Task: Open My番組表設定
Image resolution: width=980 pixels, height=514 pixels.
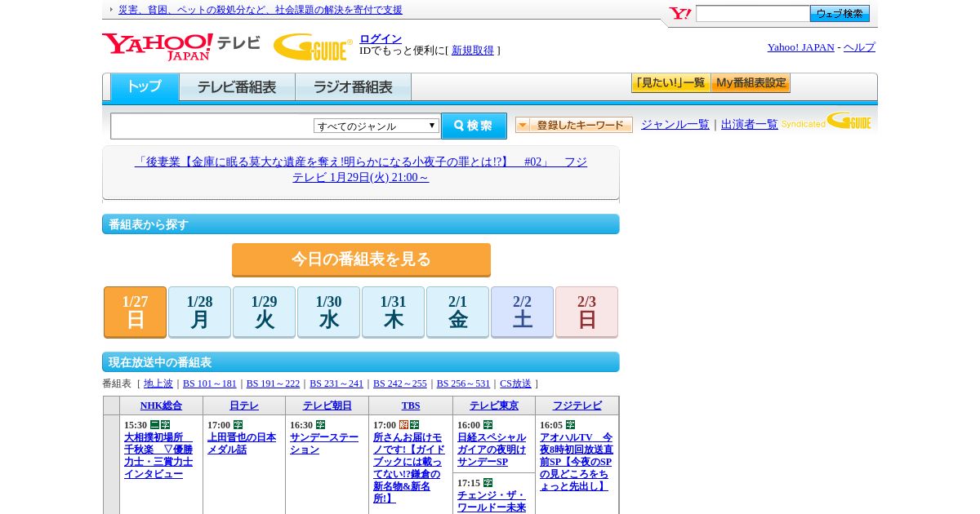Action: click(x=751, y=83)
